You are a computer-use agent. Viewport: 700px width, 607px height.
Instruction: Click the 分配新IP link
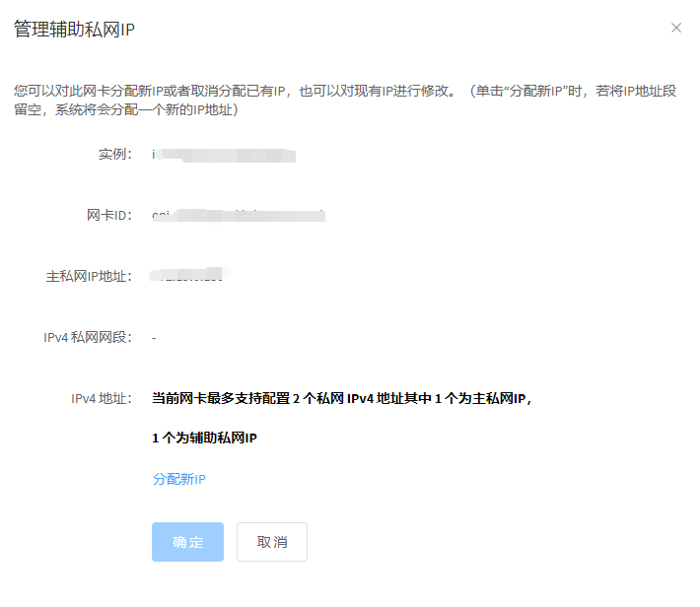[x=178, y=479]
